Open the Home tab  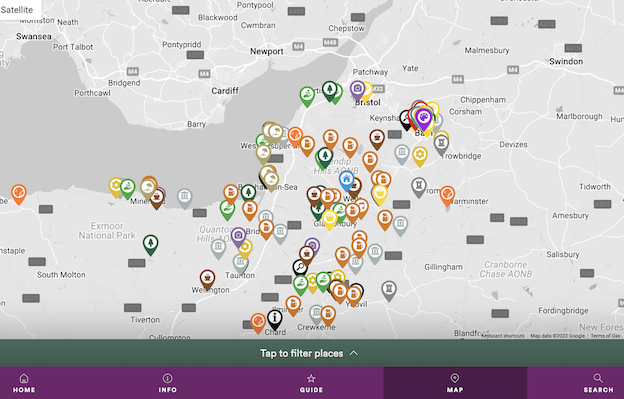(x=24, y=383)
